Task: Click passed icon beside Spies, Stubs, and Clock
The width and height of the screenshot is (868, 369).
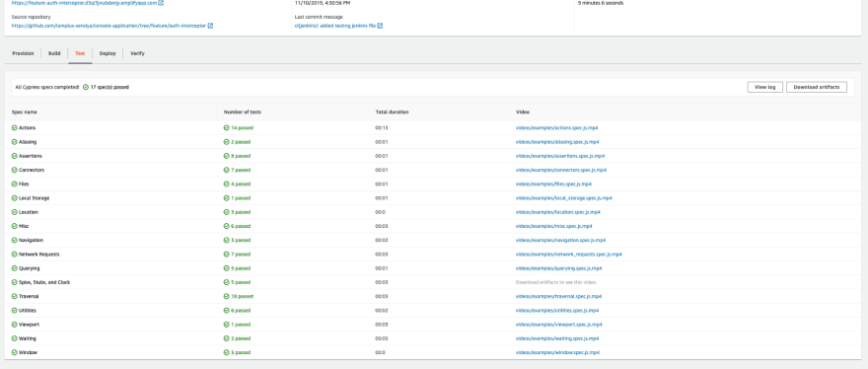Action: (x=15, y=282)
